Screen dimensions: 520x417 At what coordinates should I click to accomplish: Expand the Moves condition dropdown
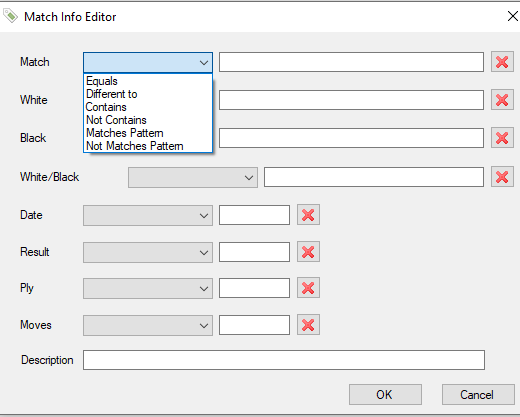[x=148, y=325]
